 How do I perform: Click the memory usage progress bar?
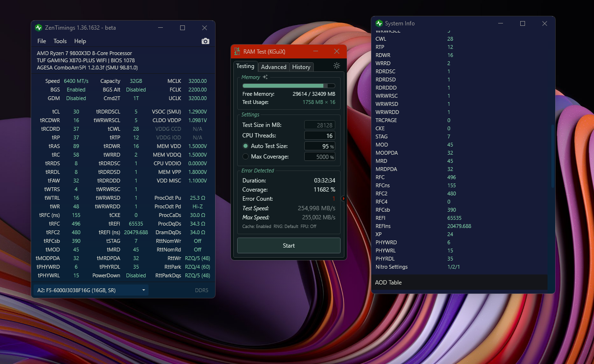click(x=289, y=86)
